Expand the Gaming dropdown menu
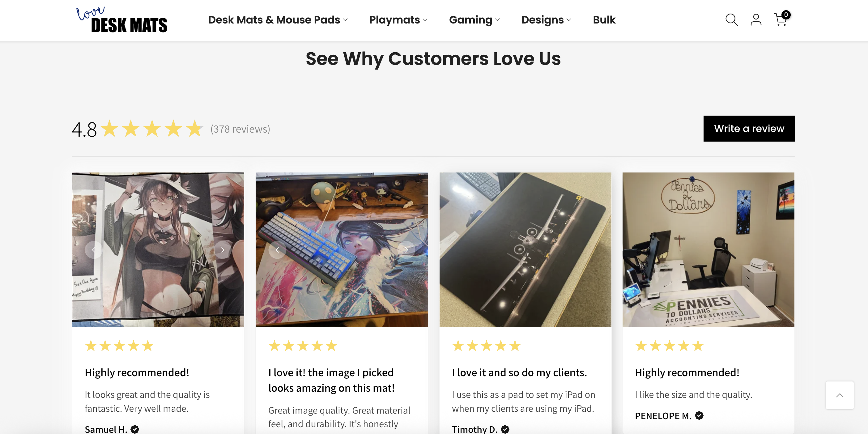 [474, 20]
